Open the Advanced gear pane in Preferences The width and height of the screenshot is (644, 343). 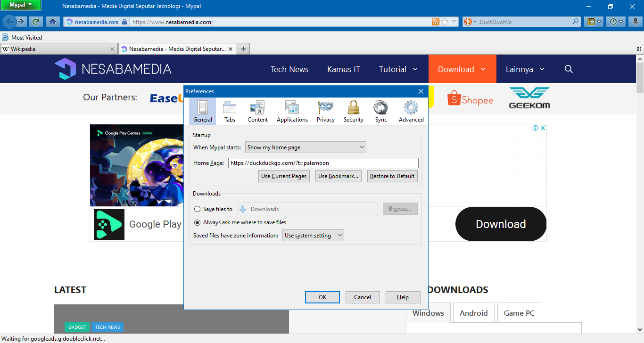tap(411, 111)
